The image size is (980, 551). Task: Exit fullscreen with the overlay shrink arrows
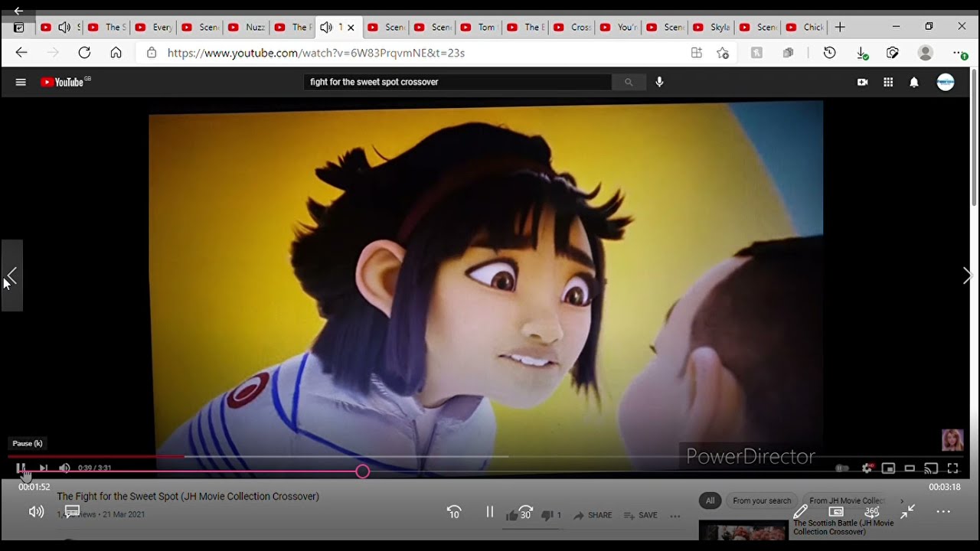tap(908, 511)
